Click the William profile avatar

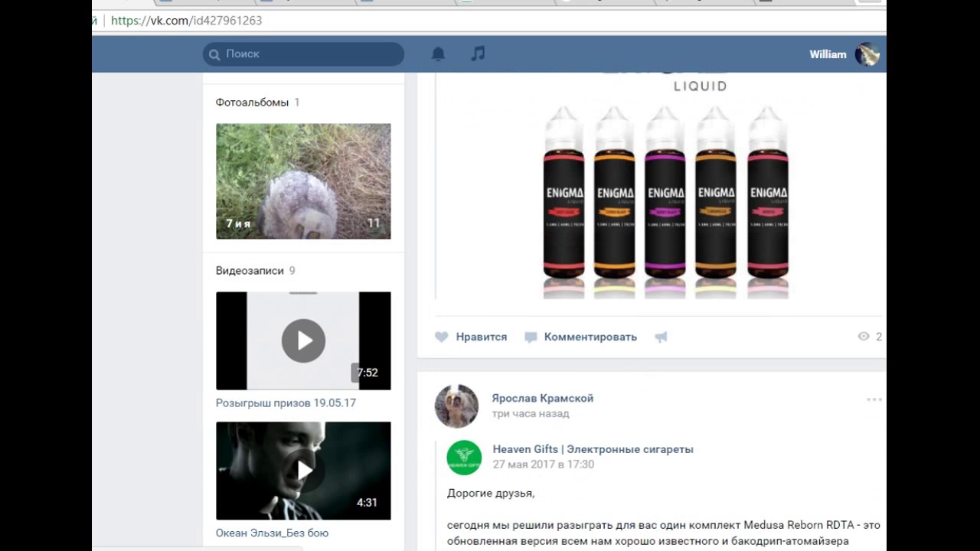pos(867,54)
